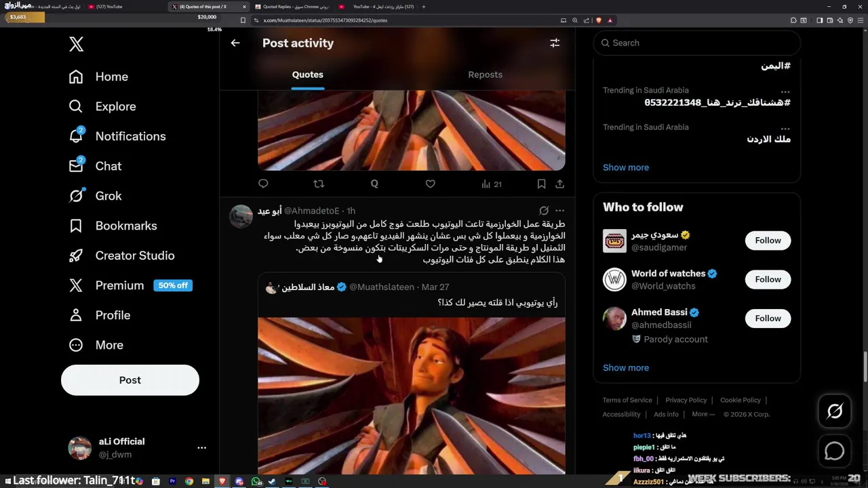Open trending hashtag #اليمن

776,66
